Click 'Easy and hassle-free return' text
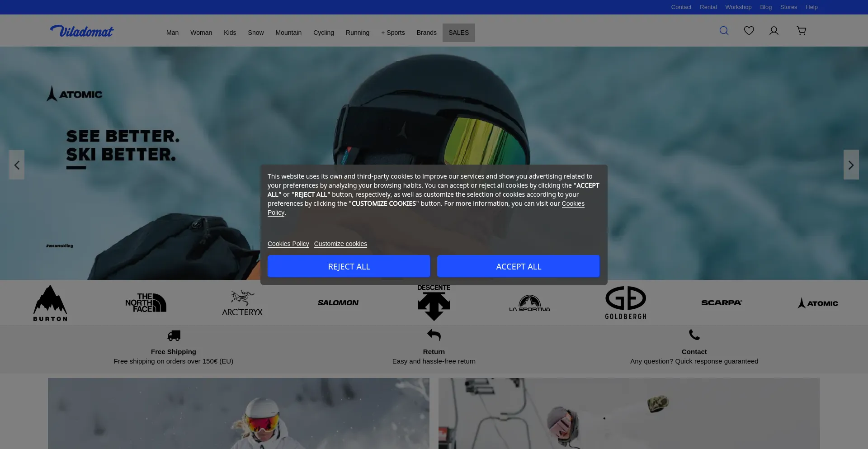Viewport: 868px width, 449px height. tap(434, 361)
